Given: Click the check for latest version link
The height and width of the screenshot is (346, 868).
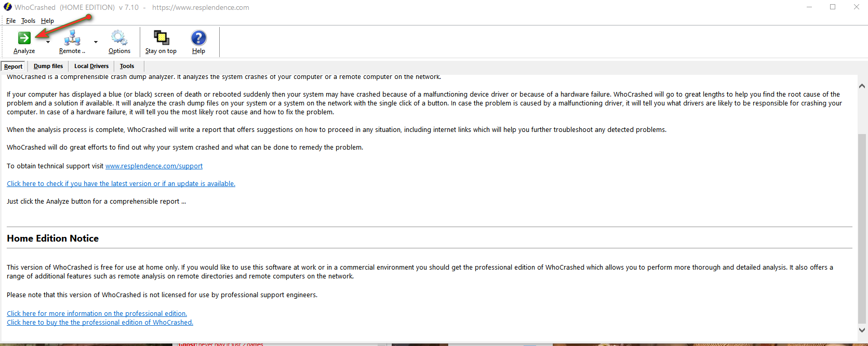Looking at the screenshot, I should click(121, 184).
